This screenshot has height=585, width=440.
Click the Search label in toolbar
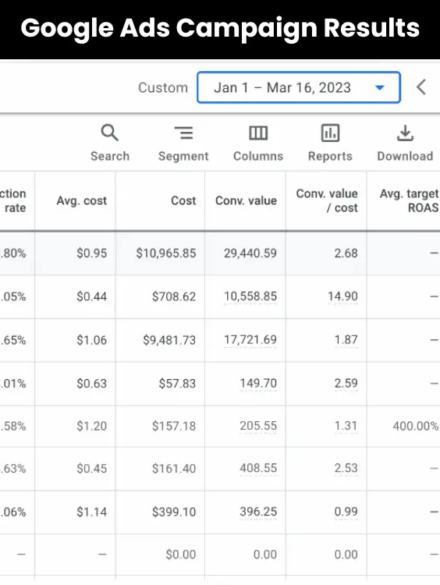[110, 156]
